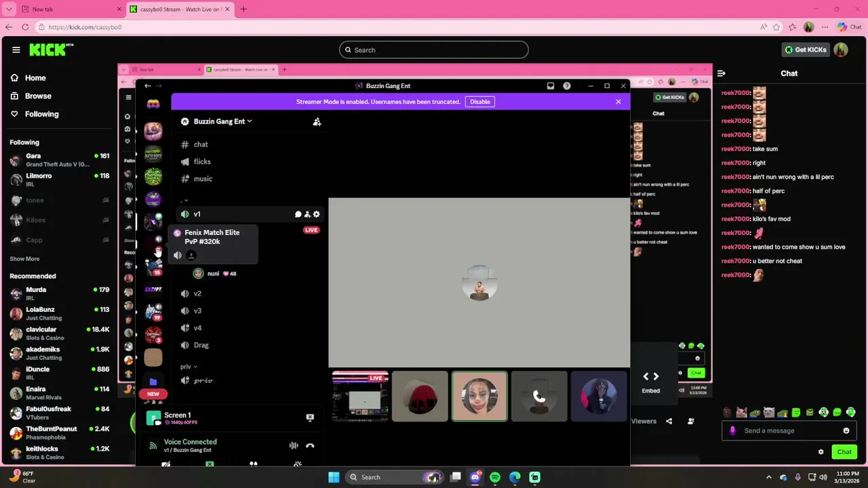
Task: Open a new browser tab with plus
Action: pyautogui.click(x=243, y=9)
